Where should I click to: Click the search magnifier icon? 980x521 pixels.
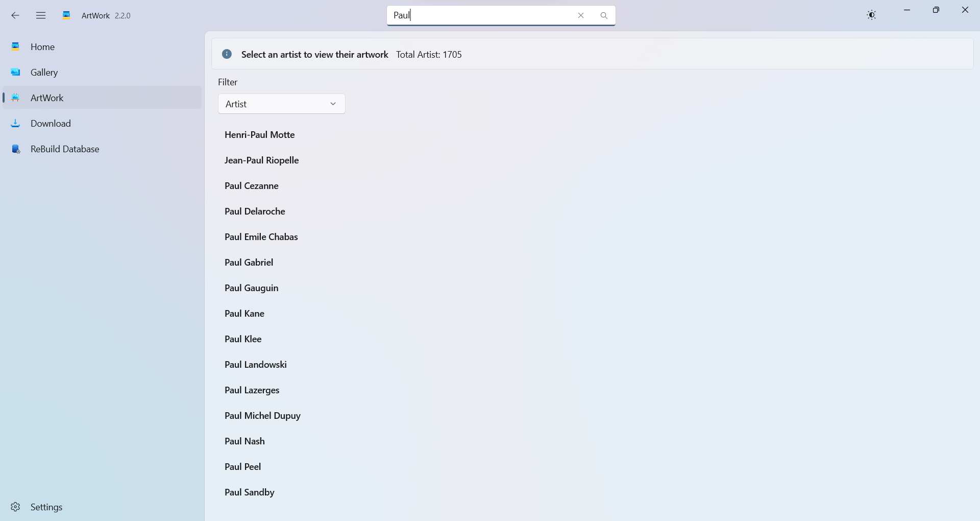pos(604,15)
